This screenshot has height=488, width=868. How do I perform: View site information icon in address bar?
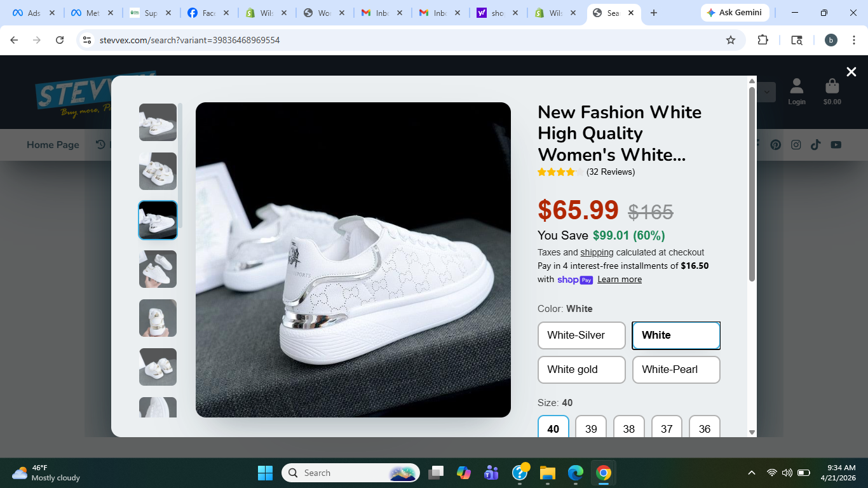(x=88, y=40)
